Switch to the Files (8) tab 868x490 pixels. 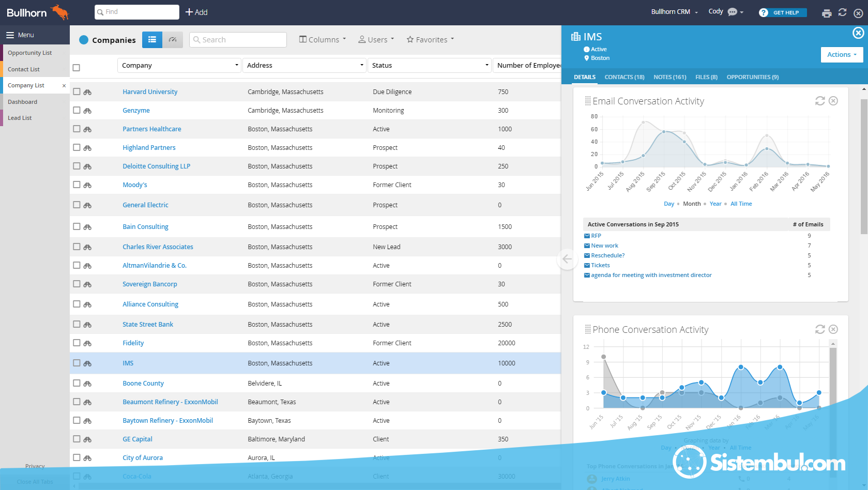pos(706,77)
